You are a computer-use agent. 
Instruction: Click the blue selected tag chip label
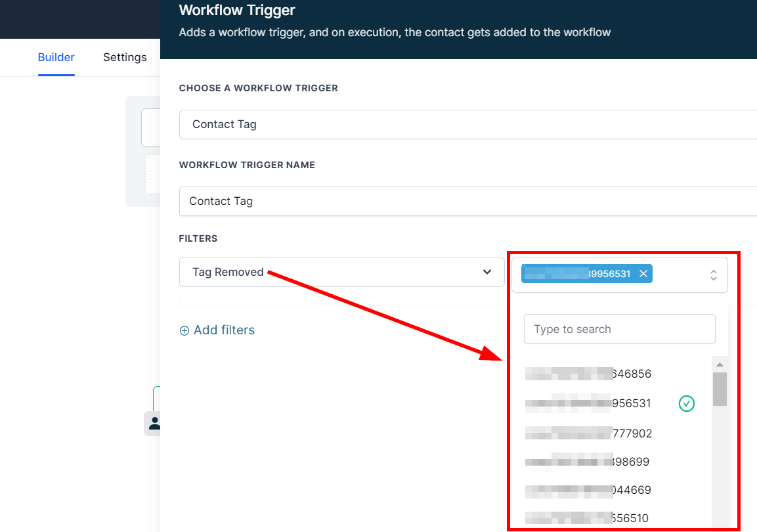coord(578,274)
